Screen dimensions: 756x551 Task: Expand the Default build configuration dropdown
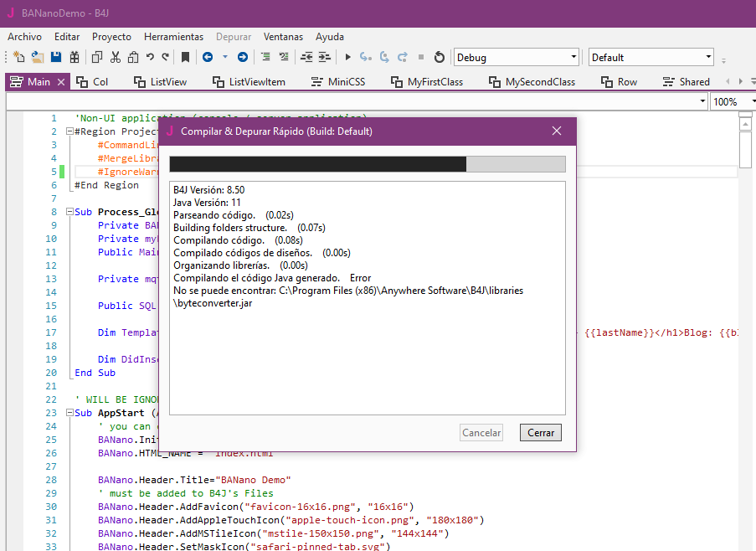(708, 57)
